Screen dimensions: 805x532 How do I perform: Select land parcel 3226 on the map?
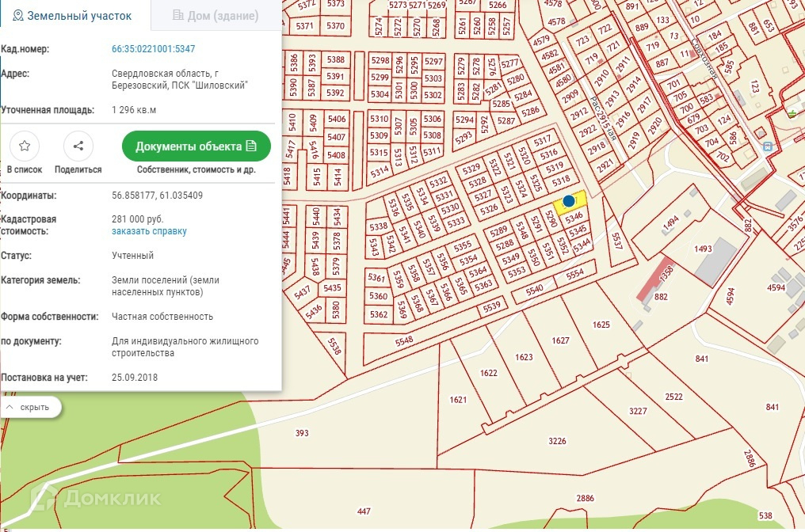tap(557, 441)
